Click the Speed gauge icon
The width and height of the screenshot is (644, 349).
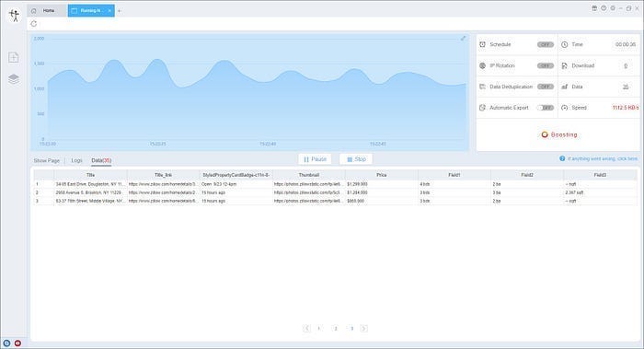564,108
